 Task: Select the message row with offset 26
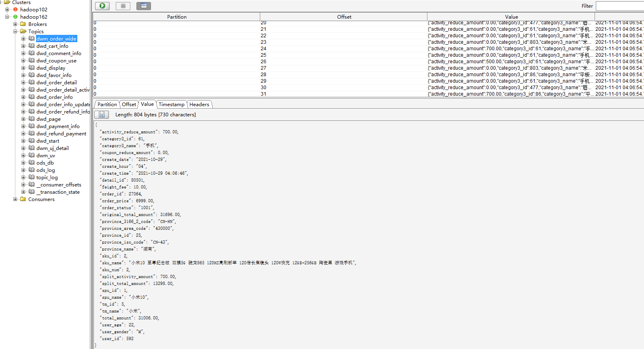click(368, 62)
